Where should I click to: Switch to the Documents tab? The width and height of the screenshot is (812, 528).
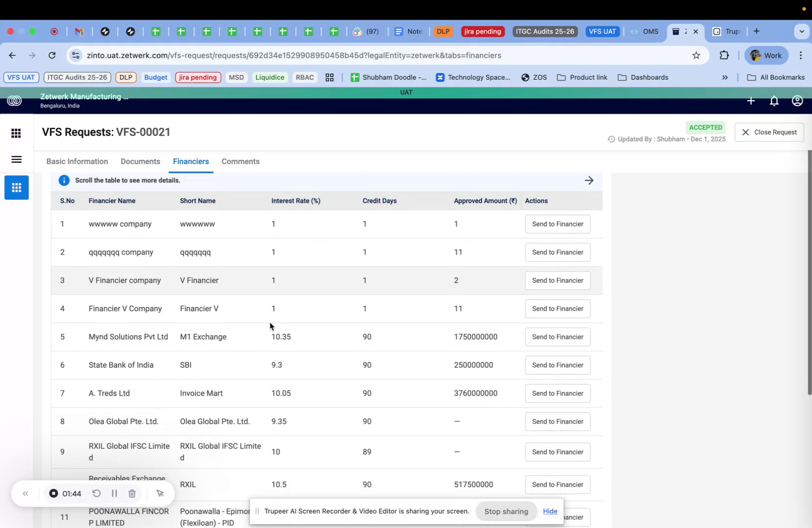pos(140,161)
